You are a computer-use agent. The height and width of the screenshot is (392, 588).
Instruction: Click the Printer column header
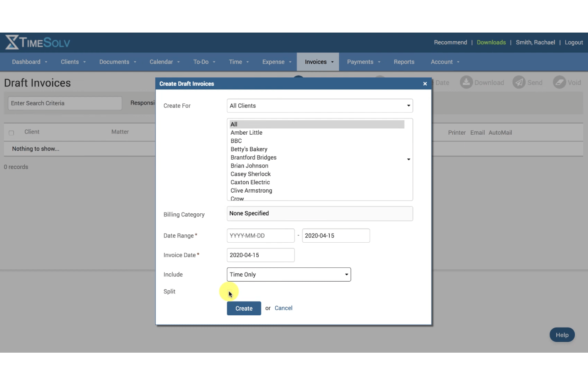[457, 133]
